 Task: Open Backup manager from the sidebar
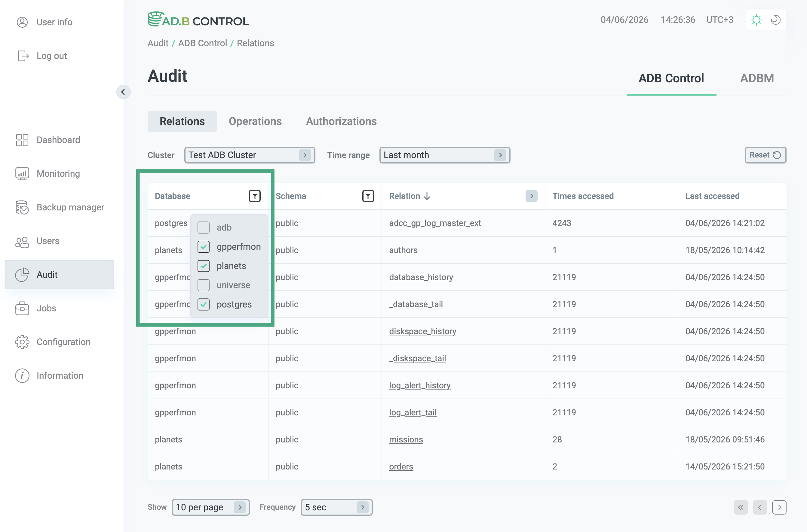(x=60, y=207)
